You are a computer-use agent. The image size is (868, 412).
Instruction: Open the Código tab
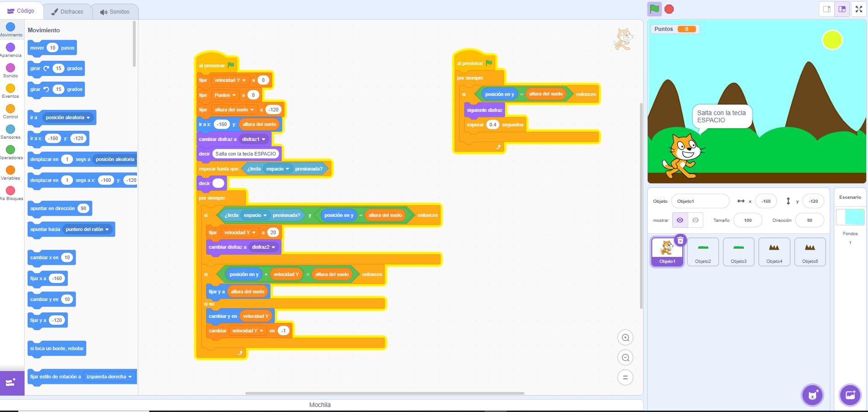pos(21,11)
